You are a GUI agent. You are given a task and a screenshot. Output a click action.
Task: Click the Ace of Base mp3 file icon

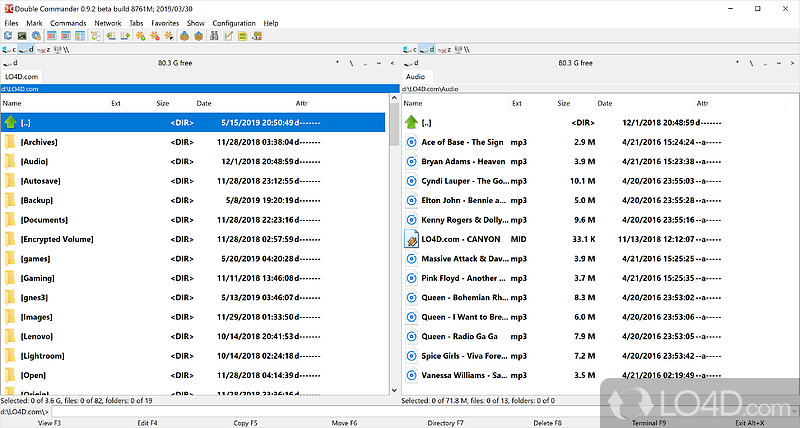411,142
